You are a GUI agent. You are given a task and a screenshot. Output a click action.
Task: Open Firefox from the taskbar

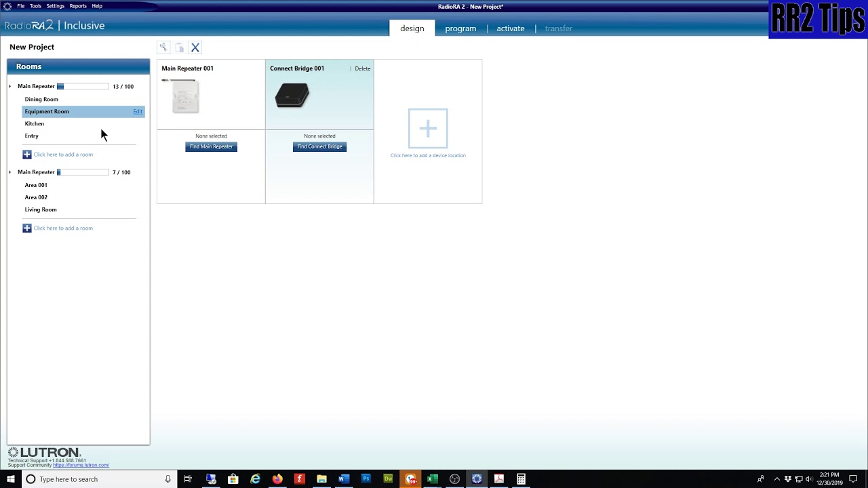[x=277, y=479]
